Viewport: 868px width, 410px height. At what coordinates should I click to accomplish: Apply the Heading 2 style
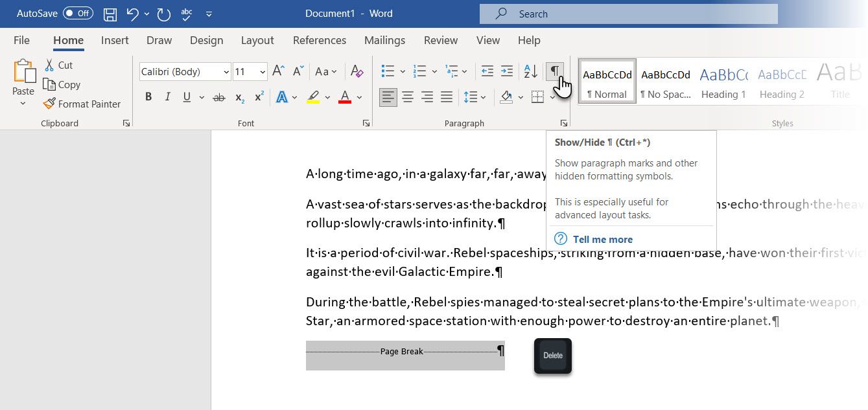click(x=782, y=82)
